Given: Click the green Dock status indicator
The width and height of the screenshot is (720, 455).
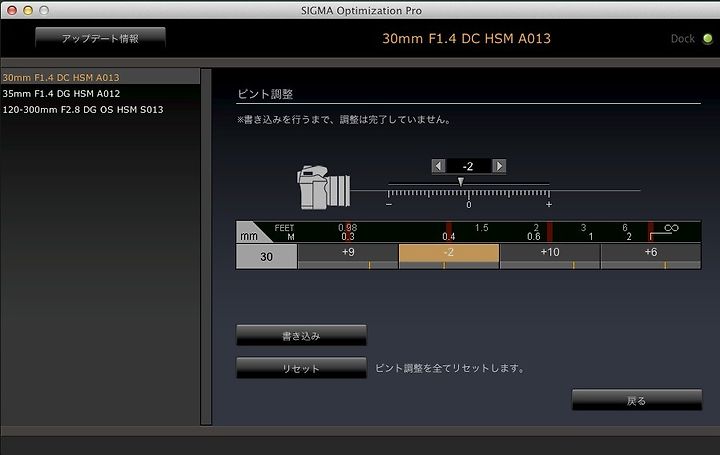Looking at the screenshot, I should point(708,39).
